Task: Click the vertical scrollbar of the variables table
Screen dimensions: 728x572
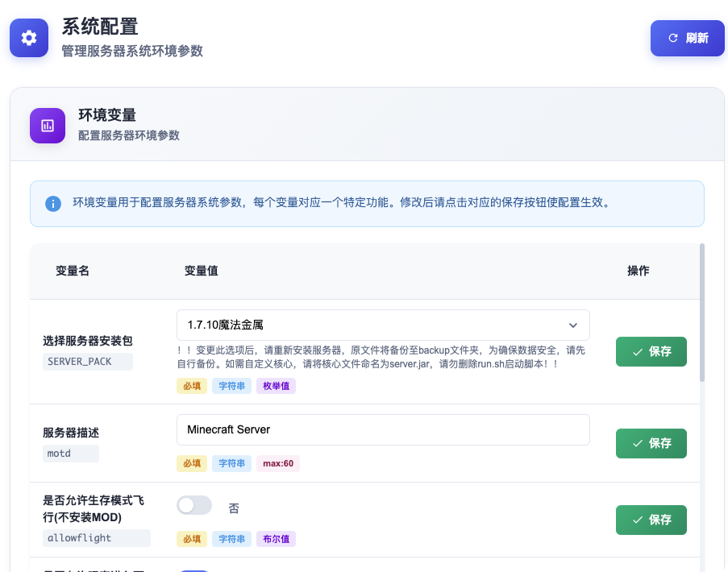Action: click(701, 314)
